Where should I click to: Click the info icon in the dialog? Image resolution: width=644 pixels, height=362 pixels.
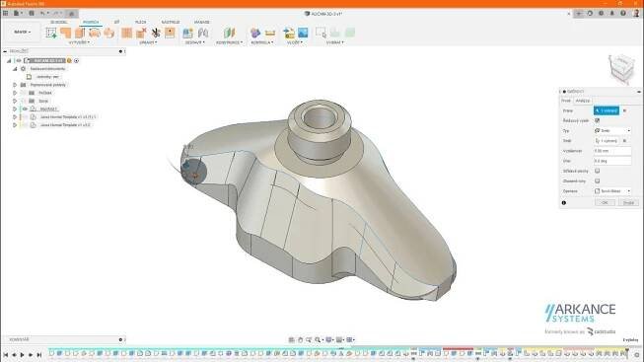click(564, 202)
